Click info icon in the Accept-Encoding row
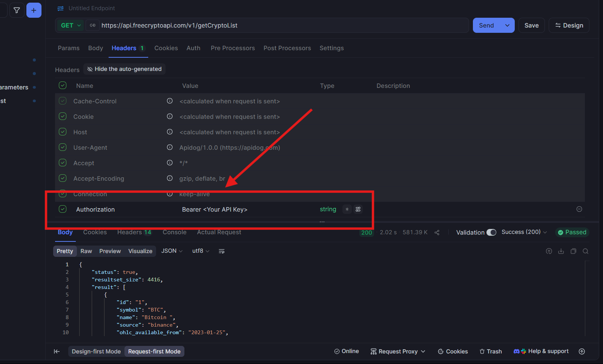This screenshot has height=364, width=603. (x=170, y=178)
